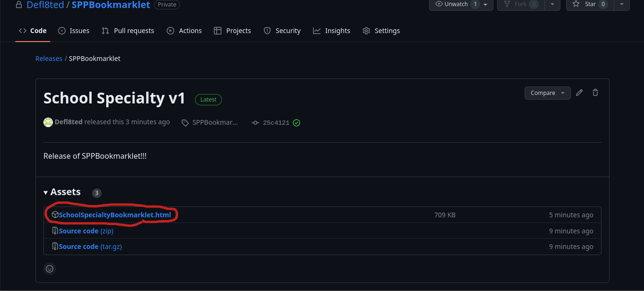
Task: Open the Compare dropdown
Action: [547, 93]
